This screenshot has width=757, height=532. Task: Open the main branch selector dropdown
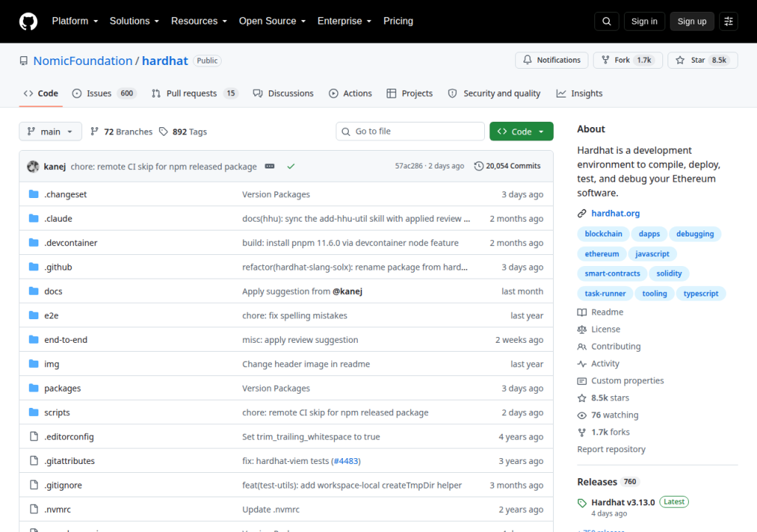50,132
